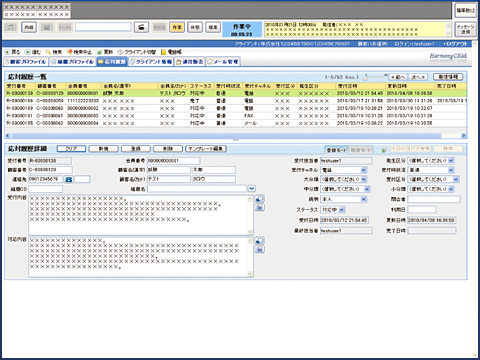
Task: Click the 登録 button in detail panel
Action: pyautogui.click(x=136, y=149)
